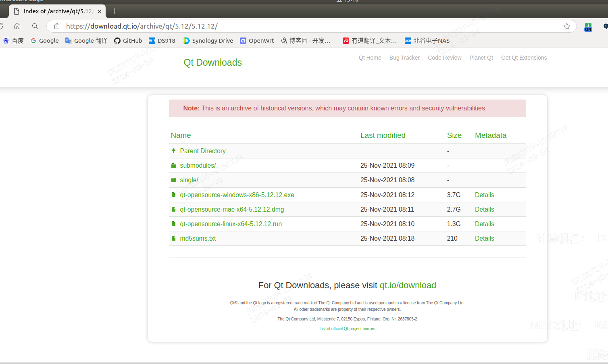The height and width of the screenshot is (364, 608).
Task: Sort by the Last modified column header
Action: pyautogui.click(x=383, y=135)
